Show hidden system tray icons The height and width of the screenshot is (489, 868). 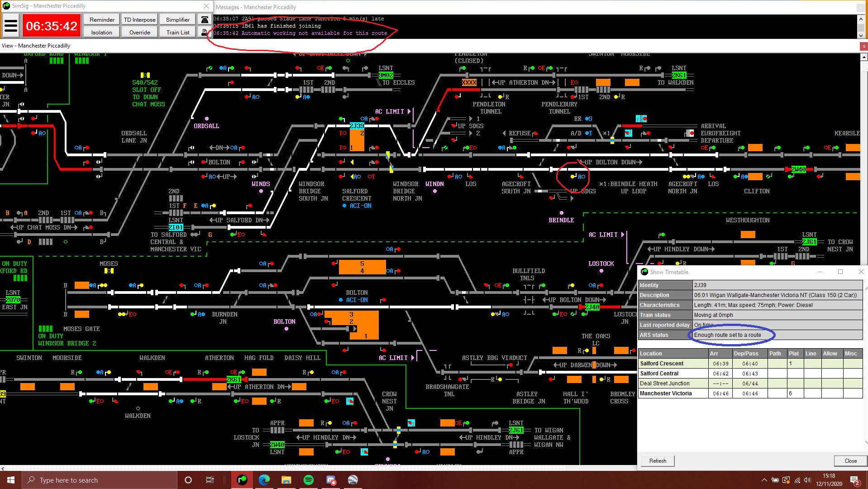tap(764, 480)
